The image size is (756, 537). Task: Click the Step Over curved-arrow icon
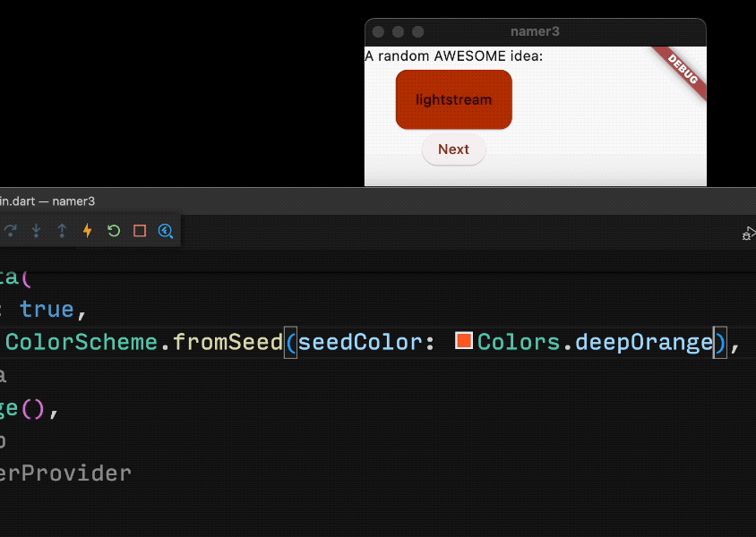point(11,231)
